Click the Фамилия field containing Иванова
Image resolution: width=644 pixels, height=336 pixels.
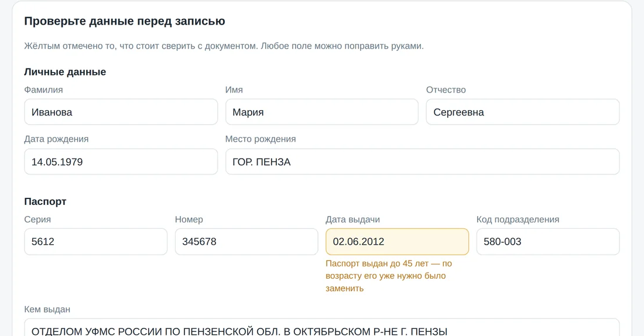click(121, 112)
